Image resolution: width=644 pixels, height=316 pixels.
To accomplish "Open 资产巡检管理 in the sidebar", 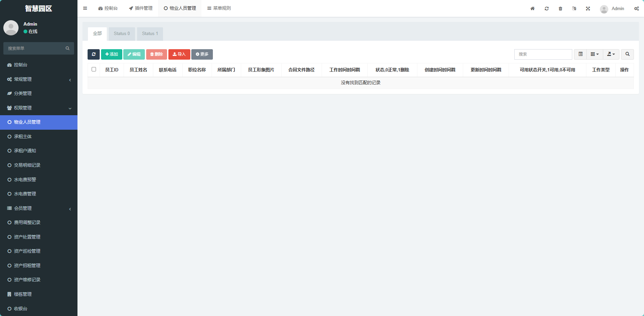I will (x=27, y=251).
